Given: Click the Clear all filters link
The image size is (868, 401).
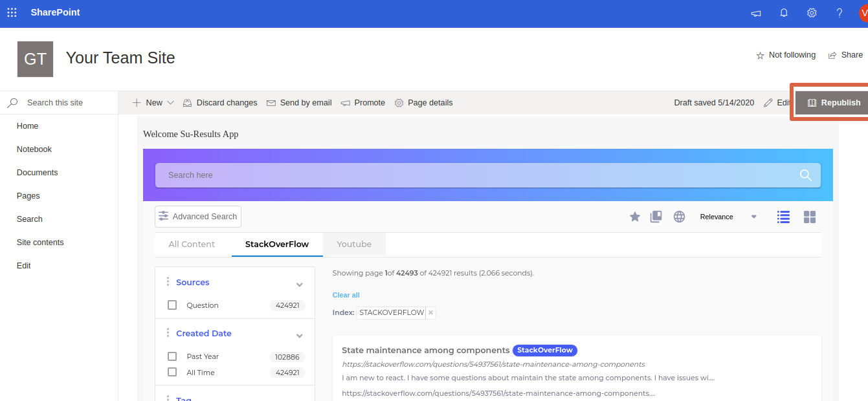Looking at the screenshot, I should 346,295.
